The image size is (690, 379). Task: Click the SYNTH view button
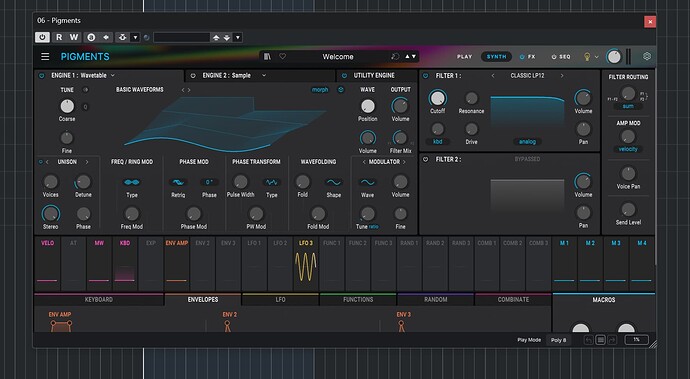tap(496, 56)
